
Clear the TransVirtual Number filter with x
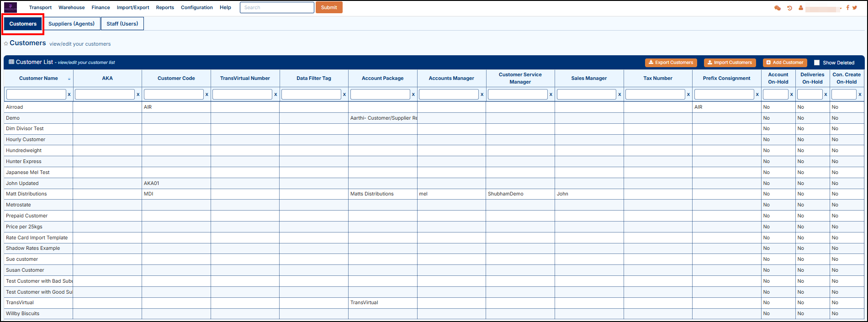(x=275, y=95)
